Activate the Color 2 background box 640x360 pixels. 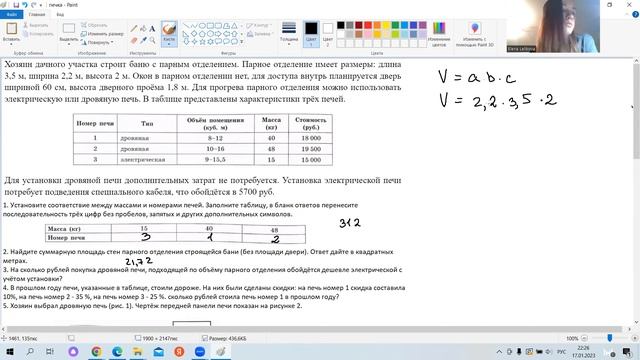pyautogui.click(x=327, y=33)
